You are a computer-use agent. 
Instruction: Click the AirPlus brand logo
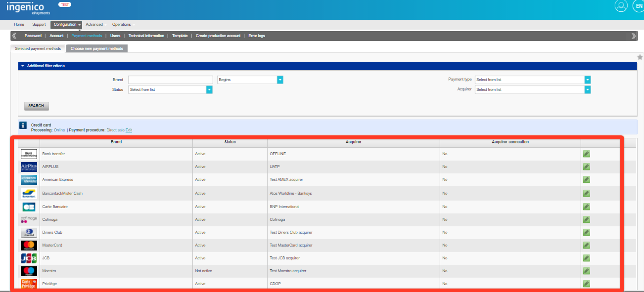click(29, 167)
